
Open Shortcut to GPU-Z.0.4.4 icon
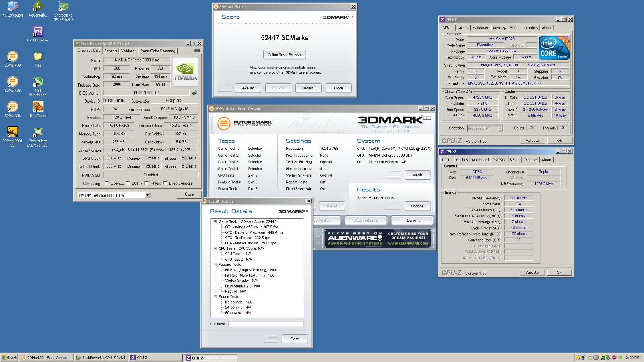(63, 11)
